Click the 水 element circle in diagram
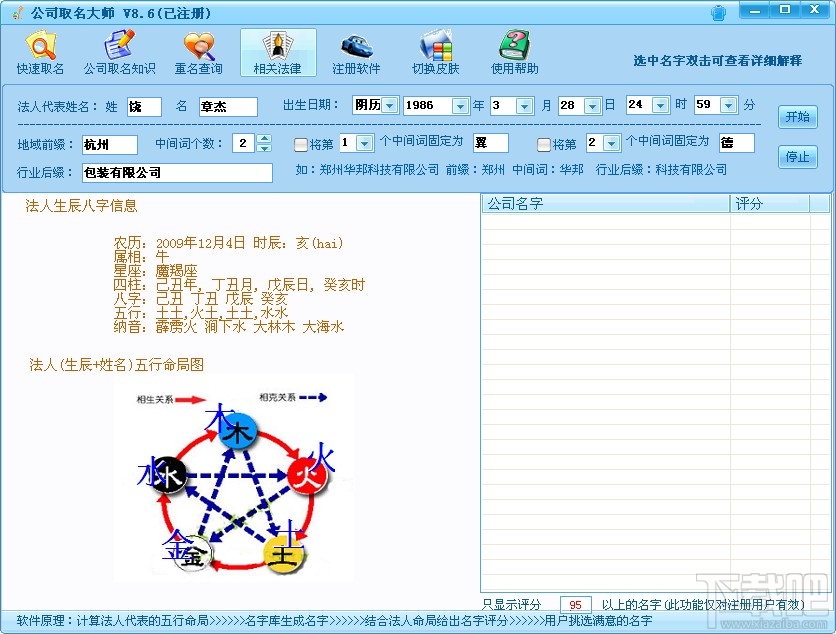This screenshot has width=836, height=634. [x=168, y=474]
